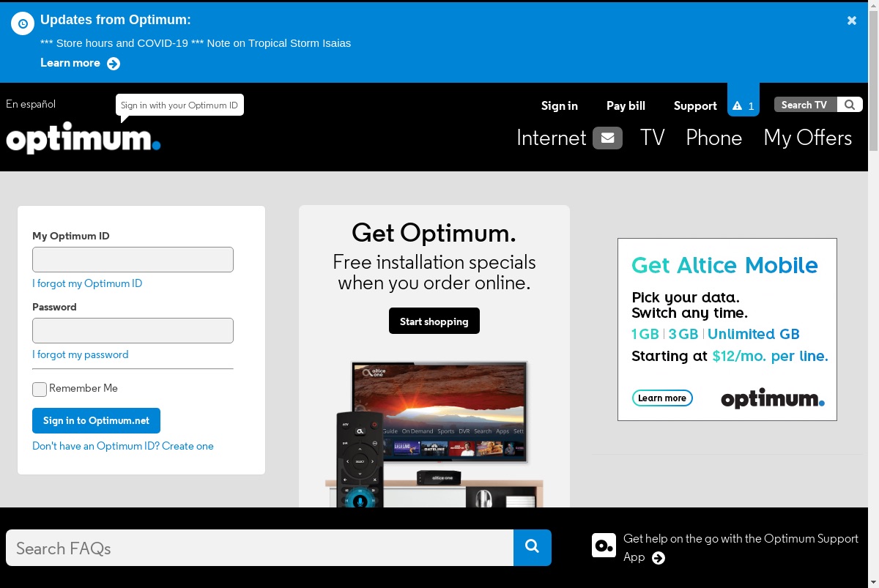Screen dimensions: 879x588
Task: Switch site language with En español
Action: [31, 104]
